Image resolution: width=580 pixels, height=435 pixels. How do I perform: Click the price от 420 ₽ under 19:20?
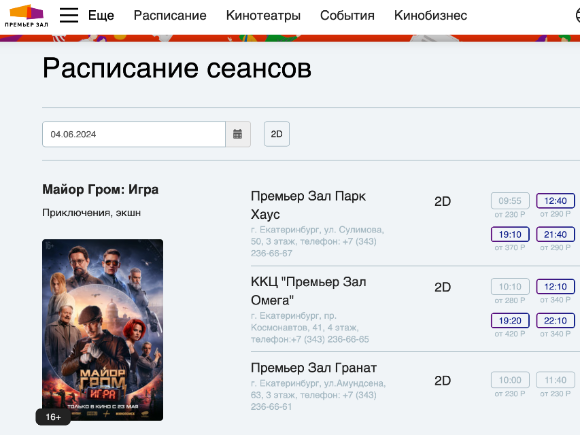(x=510, y=334)
